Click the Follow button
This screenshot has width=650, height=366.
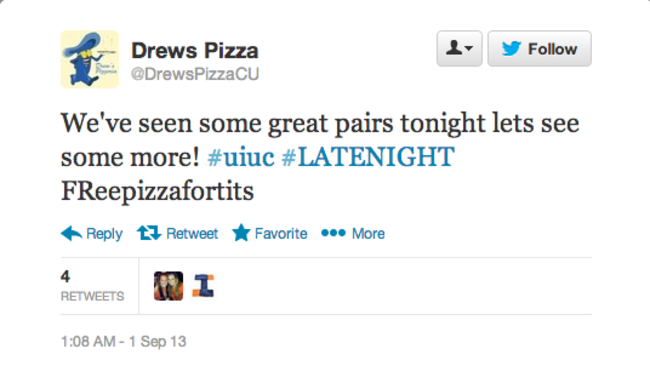[539, 48]
